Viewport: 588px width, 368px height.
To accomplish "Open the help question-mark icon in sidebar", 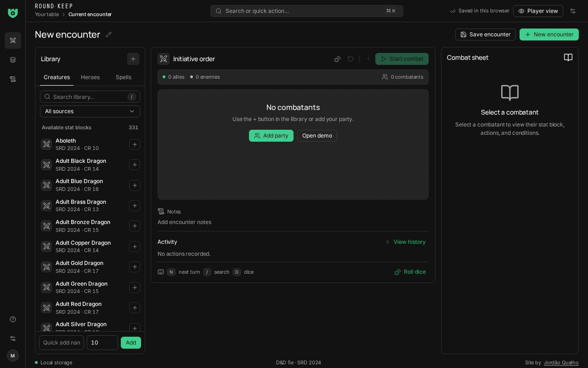I will pyautogui.click(x=13, y=319).
